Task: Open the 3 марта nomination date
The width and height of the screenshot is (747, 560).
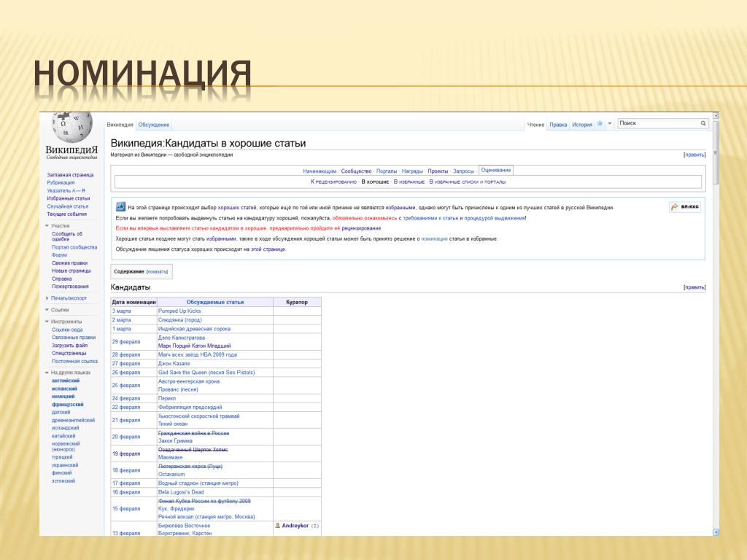Action: (x=121, y=311)
